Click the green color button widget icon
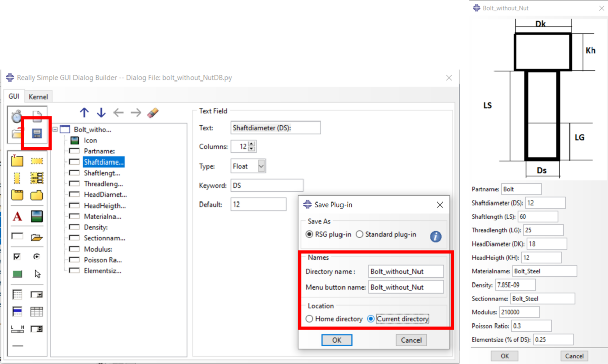Image resolution: width=608 pixels, height=364 pixels. tap(17, 273)
